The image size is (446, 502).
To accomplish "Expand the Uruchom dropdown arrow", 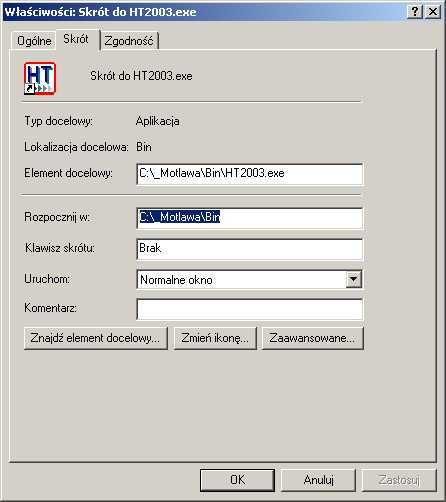I will pos(353,279).
